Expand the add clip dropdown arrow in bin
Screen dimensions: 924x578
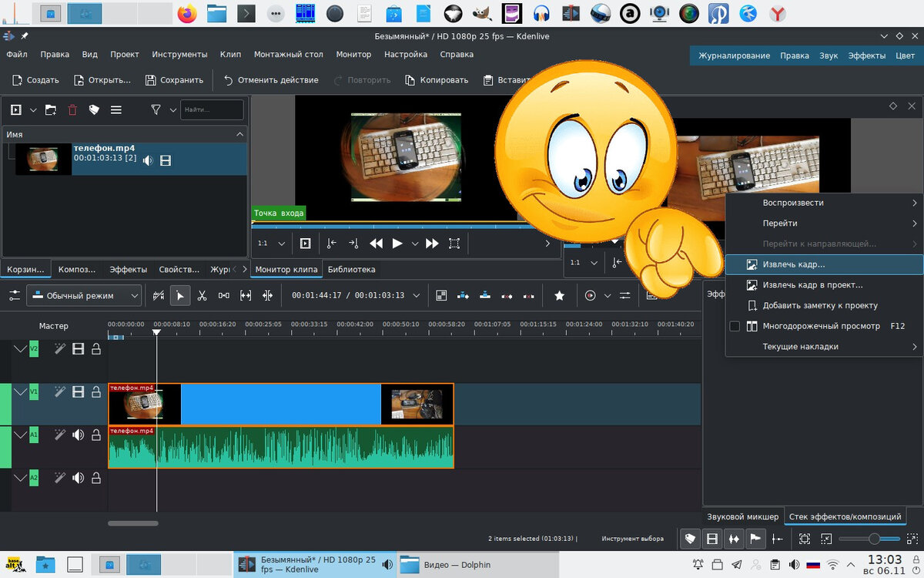pos(32,110)
